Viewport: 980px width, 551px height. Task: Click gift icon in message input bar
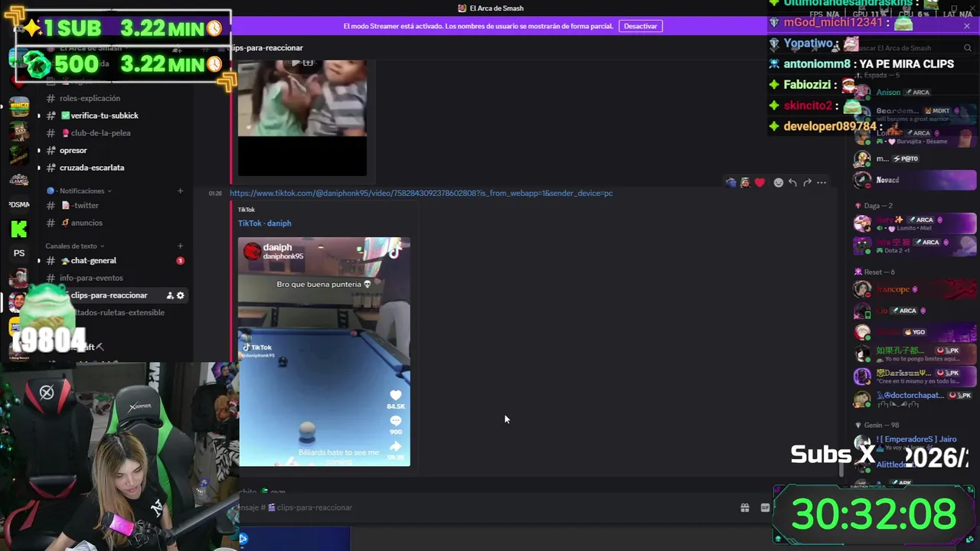point(744,507)
